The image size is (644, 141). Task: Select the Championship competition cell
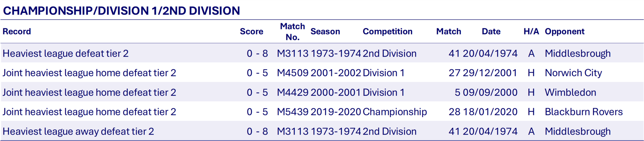395,112
